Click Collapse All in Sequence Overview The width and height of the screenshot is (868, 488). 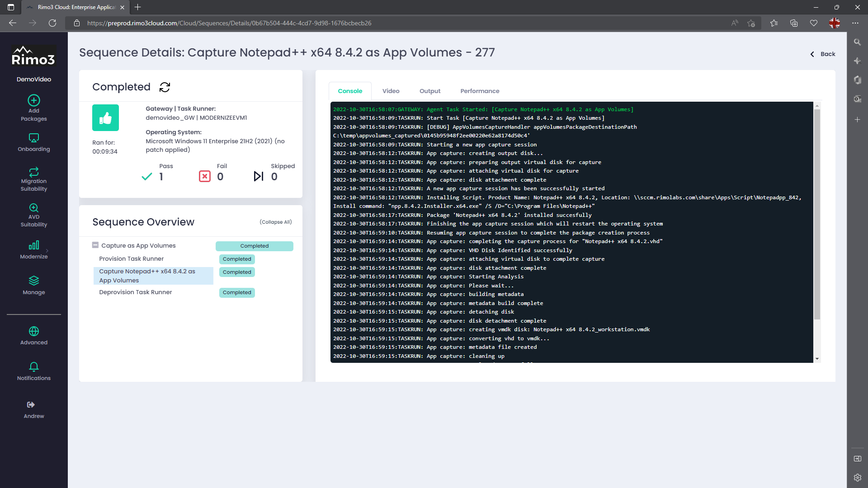(275, 222)
